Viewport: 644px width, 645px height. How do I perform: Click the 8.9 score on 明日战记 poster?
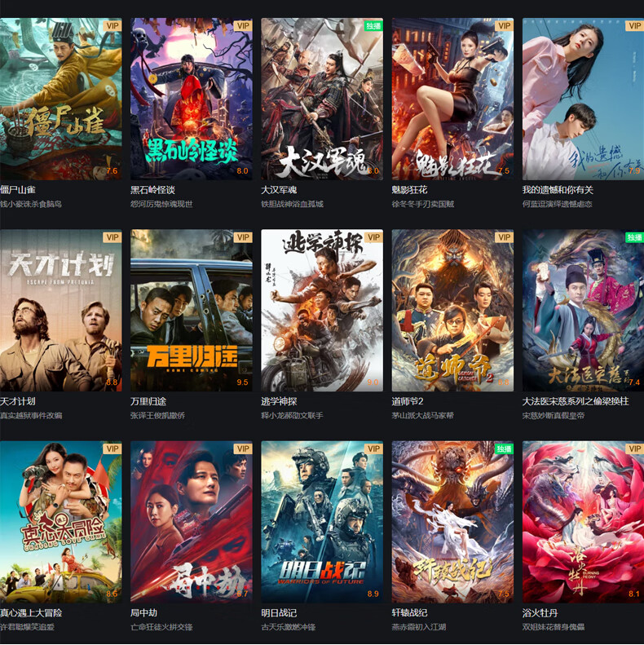coord(373,594)
